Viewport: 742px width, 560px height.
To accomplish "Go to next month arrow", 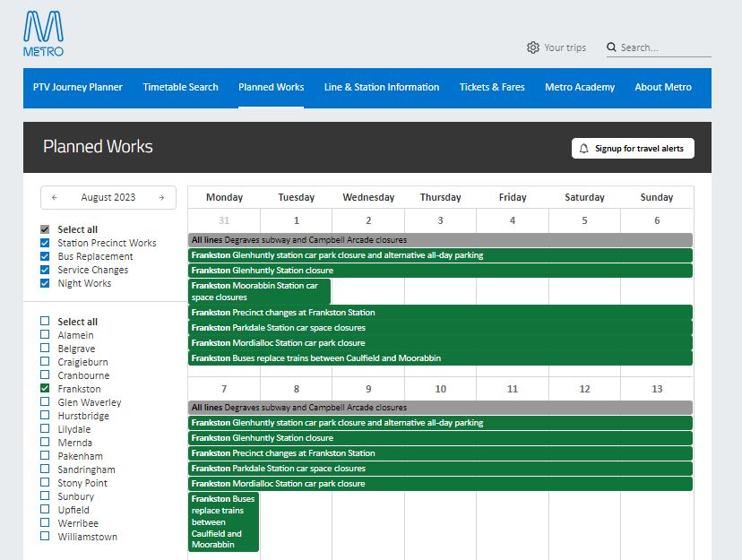I will point(161,198).
